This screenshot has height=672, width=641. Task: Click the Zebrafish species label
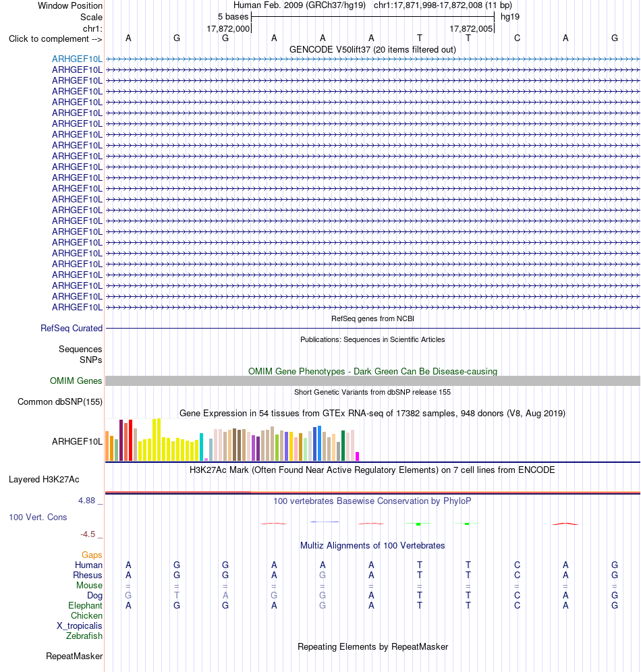click(x=84, y=636)
